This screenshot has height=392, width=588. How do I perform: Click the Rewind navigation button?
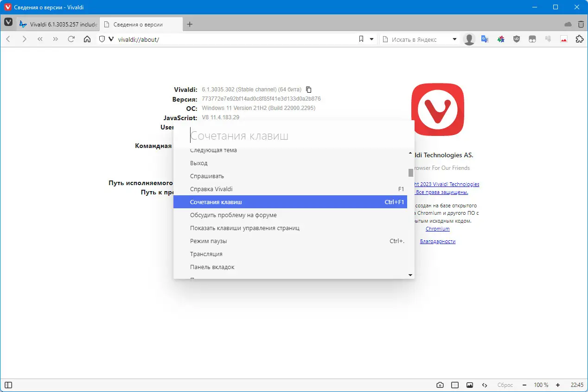(40, 39)
